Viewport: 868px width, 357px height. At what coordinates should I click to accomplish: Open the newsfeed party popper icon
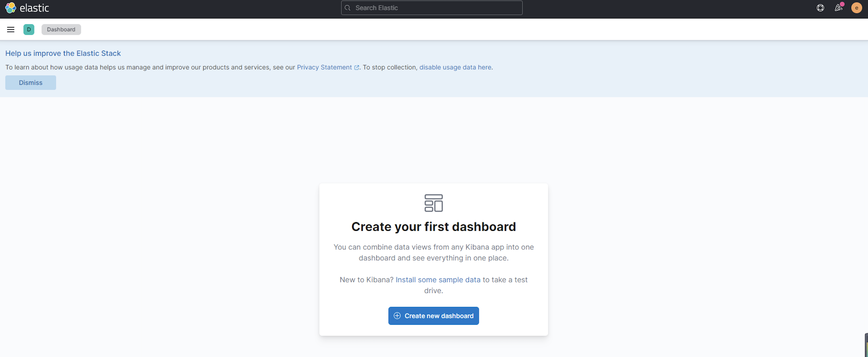point(838,8)
